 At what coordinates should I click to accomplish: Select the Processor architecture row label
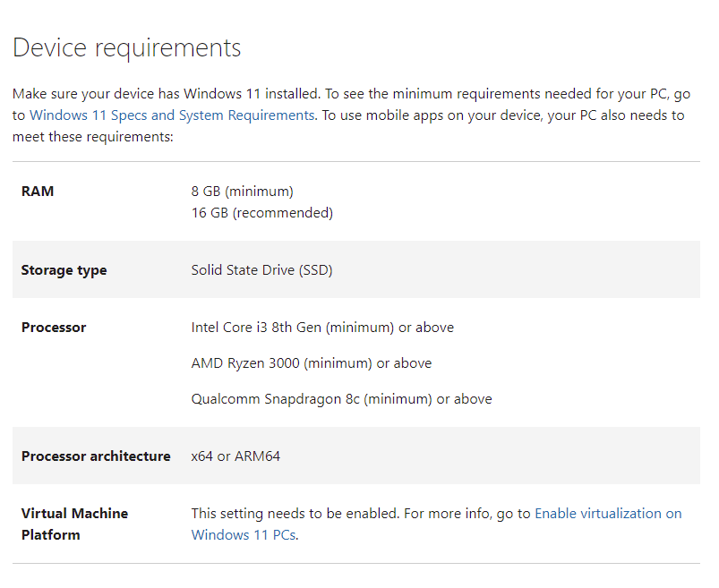coord(96,456)
